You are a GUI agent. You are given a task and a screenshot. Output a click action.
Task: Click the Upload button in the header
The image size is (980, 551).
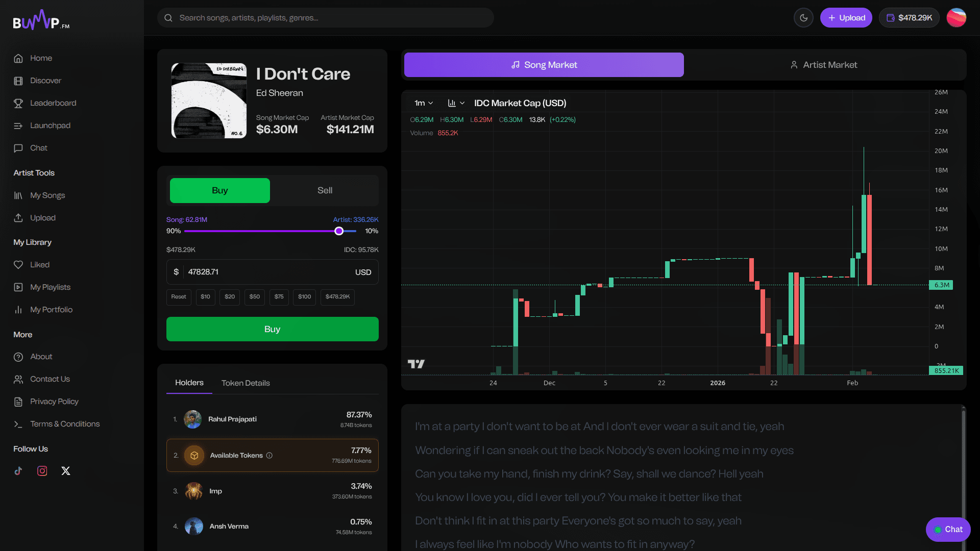coord(846,18)
